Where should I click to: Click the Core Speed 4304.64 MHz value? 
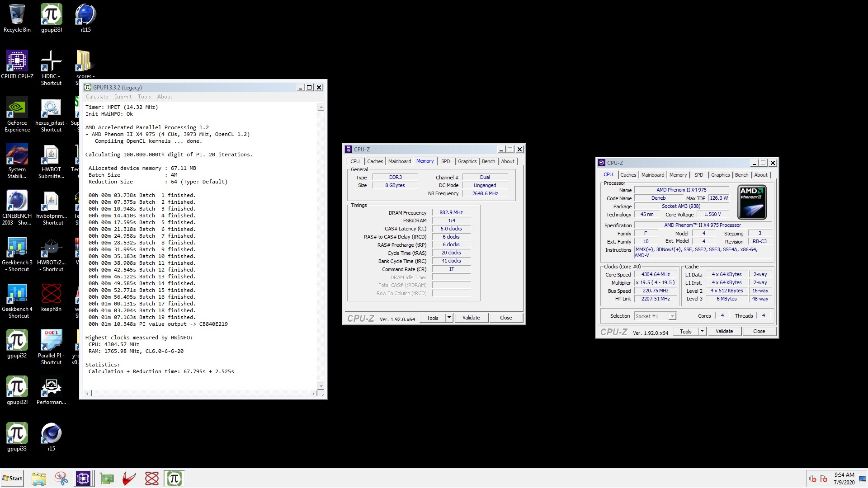[x=656, y=274]
